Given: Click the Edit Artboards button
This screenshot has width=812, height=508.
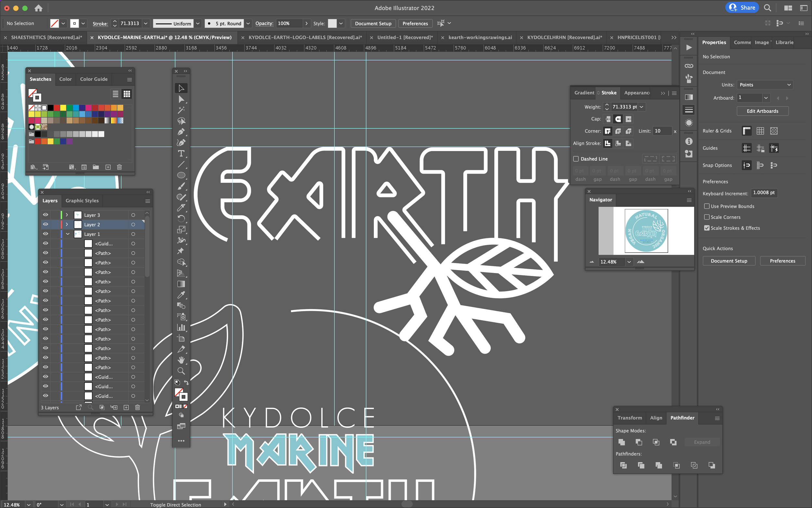Looking at the screenshot, I should click(762, 111).
